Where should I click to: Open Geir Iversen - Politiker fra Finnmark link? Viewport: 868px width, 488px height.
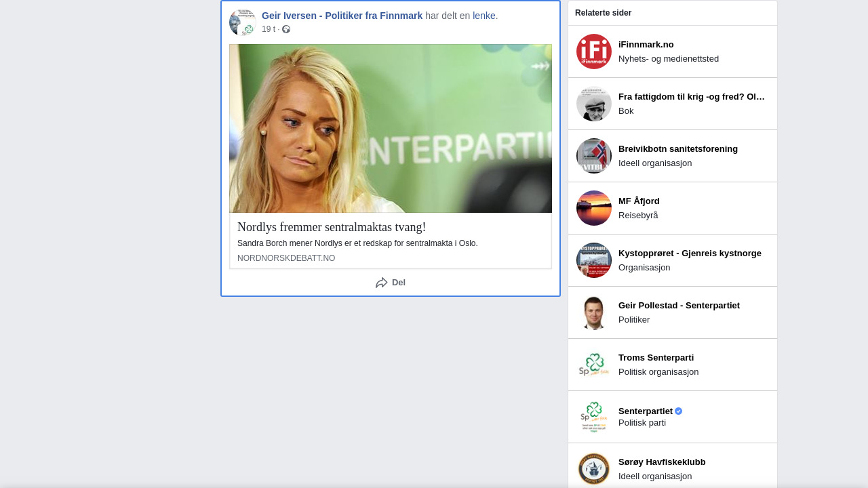click(342, 16)
